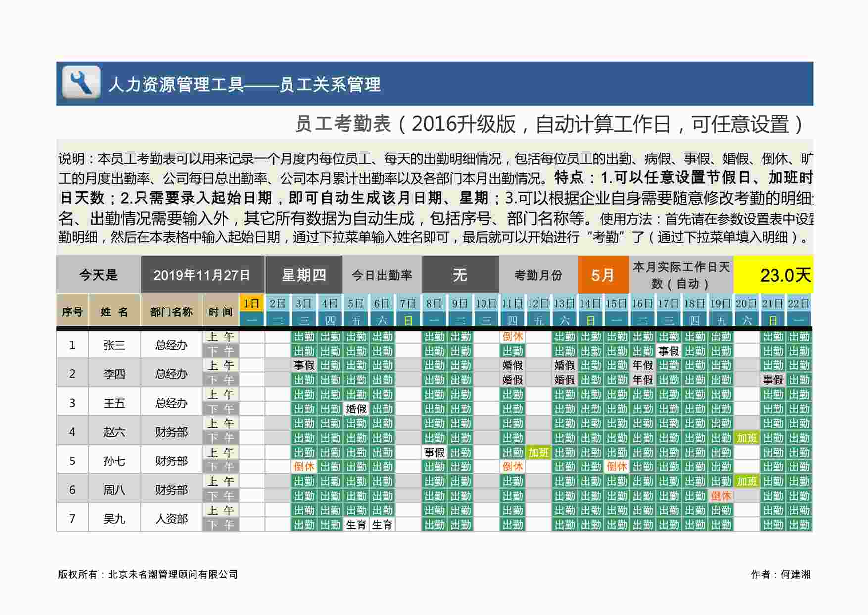Click the 22日 date header
This screenshot has width=868, height=615.
(x=799, y=303)
